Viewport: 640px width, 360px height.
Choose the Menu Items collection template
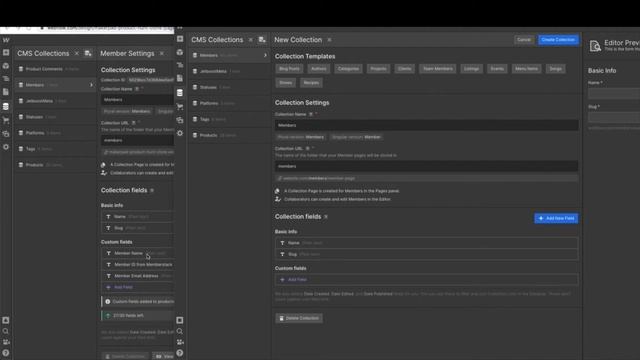click(526, 69)
